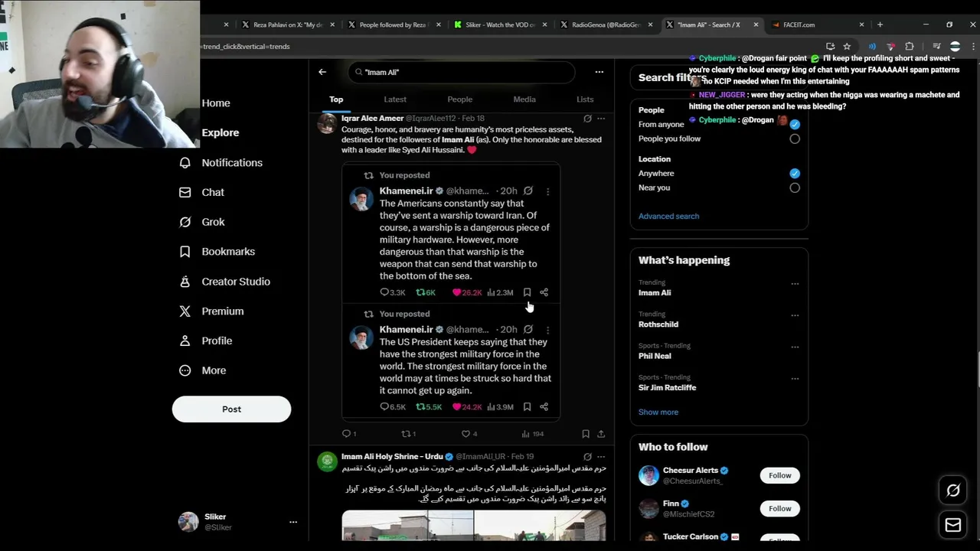The width and height of the screenshot is (980, 551).
Task: Bookmark the post with 3.9M views
Action: point(527,407)
